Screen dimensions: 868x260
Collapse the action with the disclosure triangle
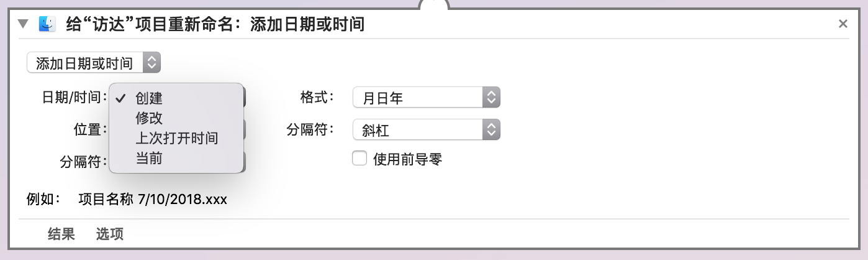tap(24, 24)
